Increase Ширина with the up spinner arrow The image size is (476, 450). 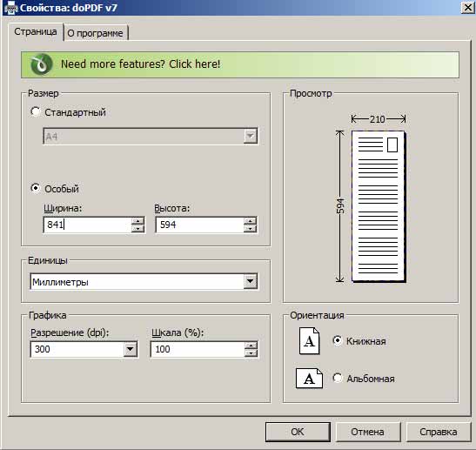tap(137, 221)
